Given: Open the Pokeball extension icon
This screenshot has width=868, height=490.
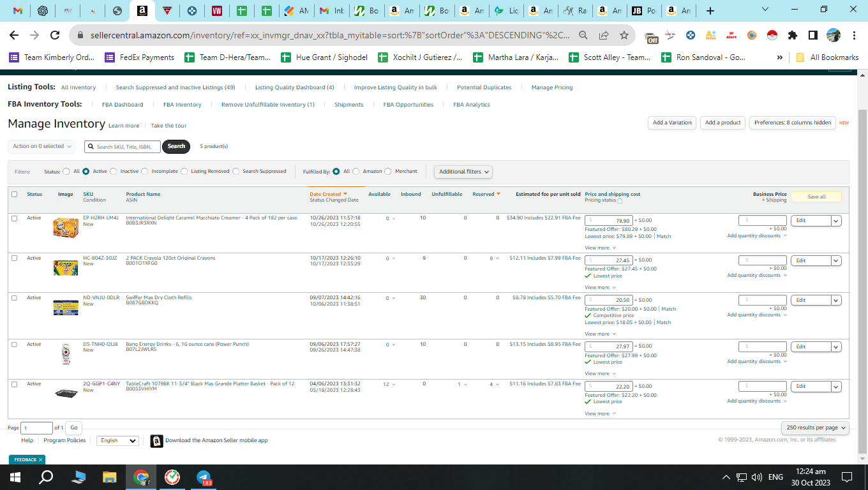Looking at the screenshot, I should pos(772,35).
